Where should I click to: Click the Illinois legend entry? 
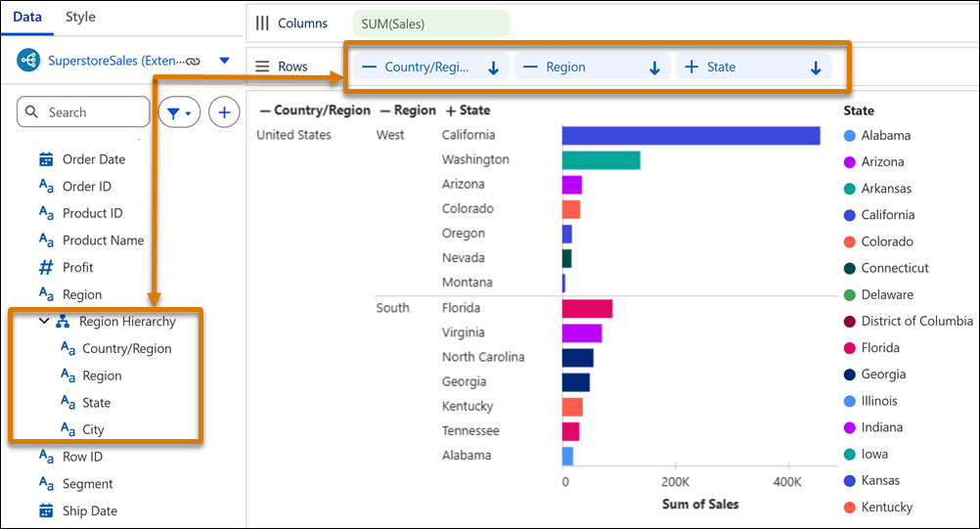[x=870, y=401]
